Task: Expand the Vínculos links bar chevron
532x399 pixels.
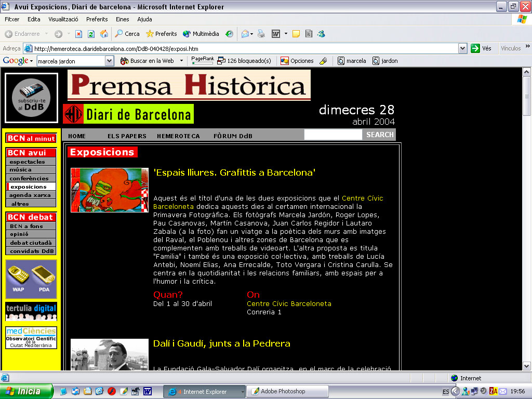Action: (x=528, y=46)
